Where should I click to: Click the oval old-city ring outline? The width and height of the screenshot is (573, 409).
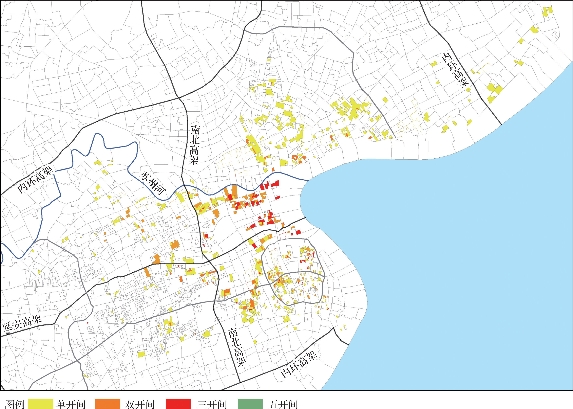(x=293, y=272)
